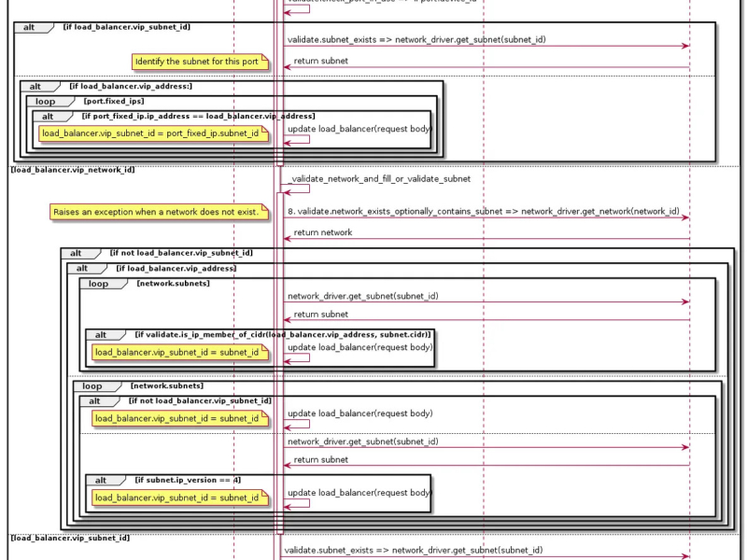Select the '[load_balancer.vip_network_id]' section divider label
The height and width of the screenshot is (560, 747).
[73, 170]
